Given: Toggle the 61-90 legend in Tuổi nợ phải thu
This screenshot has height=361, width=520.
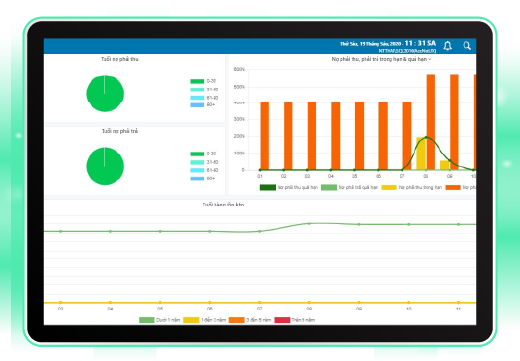Looking at the screenshot, I should pyautogui.click(x=204, y=98).
